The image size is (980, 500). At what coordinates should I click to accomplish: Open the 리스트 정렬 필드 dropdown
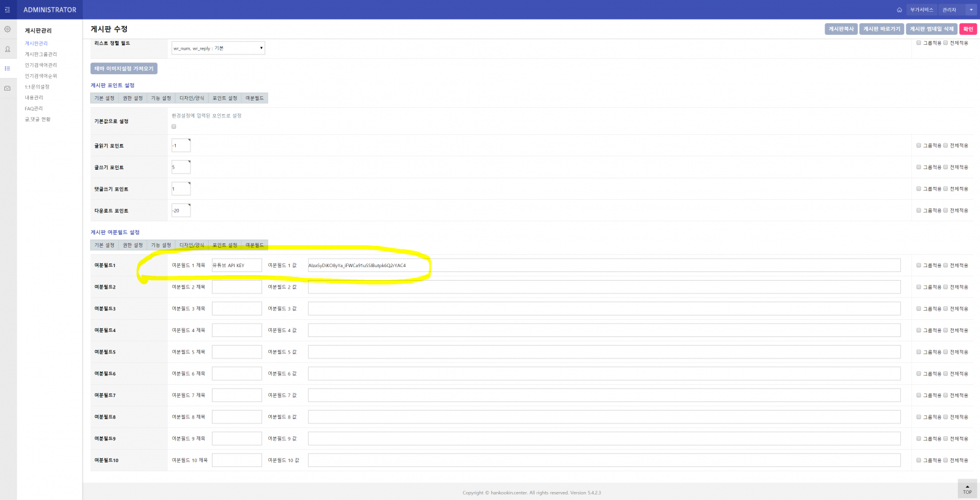pyautogui.click(x=218, y=48)
